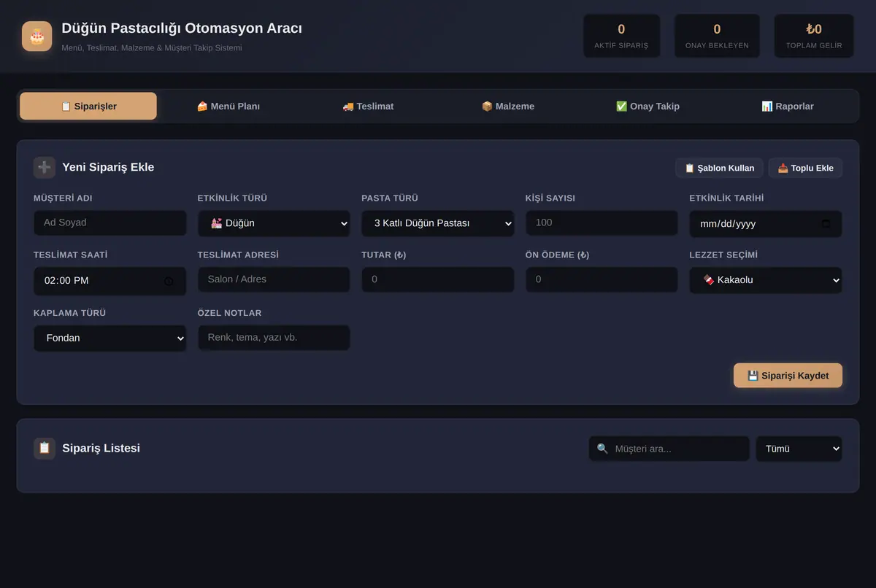
Task: Focus the Özel Notlar input field
Action: tap(274, 339)
